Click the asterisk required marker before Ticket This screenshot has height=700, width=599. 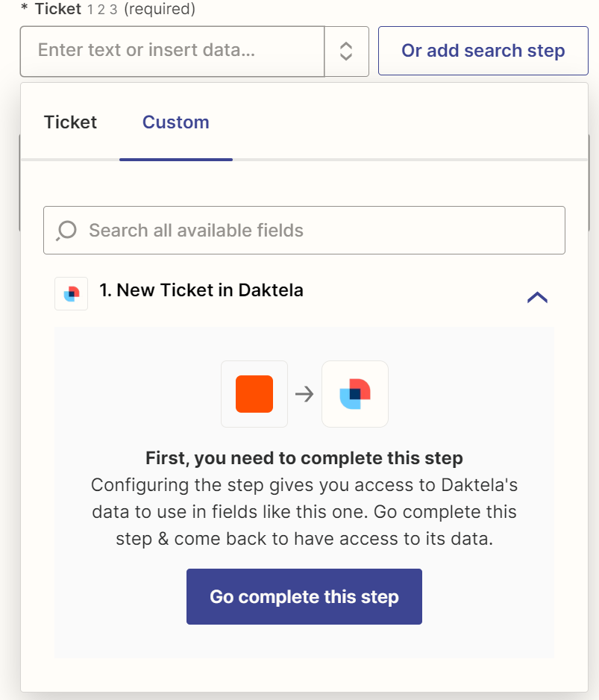[25, 10]
